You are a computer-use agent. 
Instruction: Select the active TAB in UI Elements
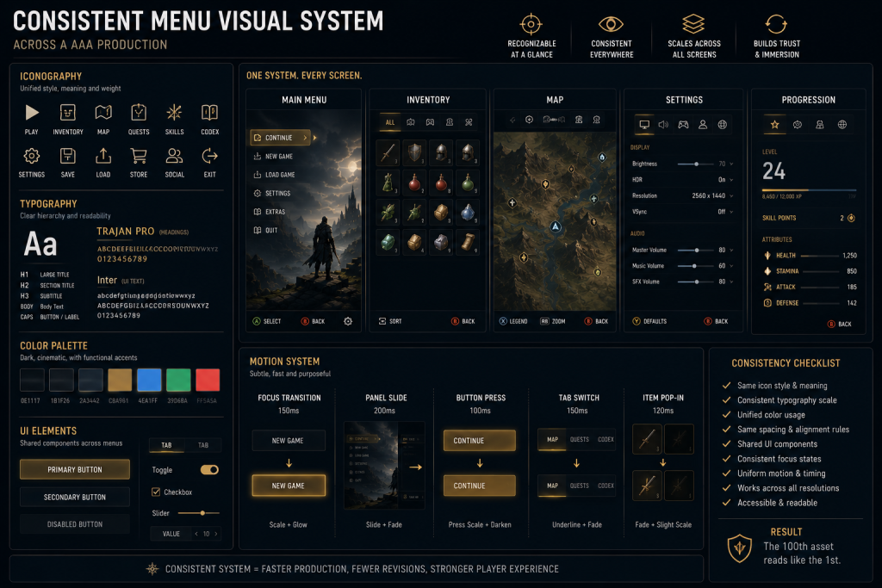(166, 445)
